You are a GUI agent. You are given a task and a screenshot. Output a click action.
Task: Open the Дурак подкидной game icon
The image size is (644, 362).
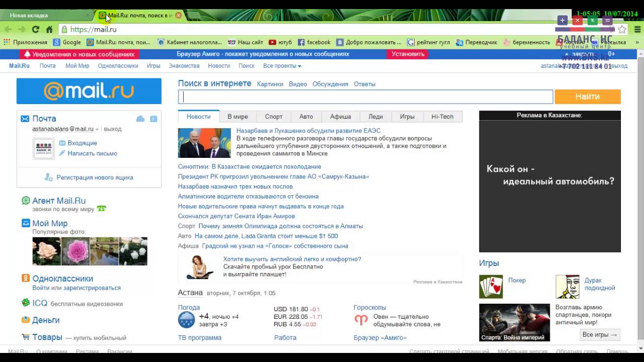[568, 287]
